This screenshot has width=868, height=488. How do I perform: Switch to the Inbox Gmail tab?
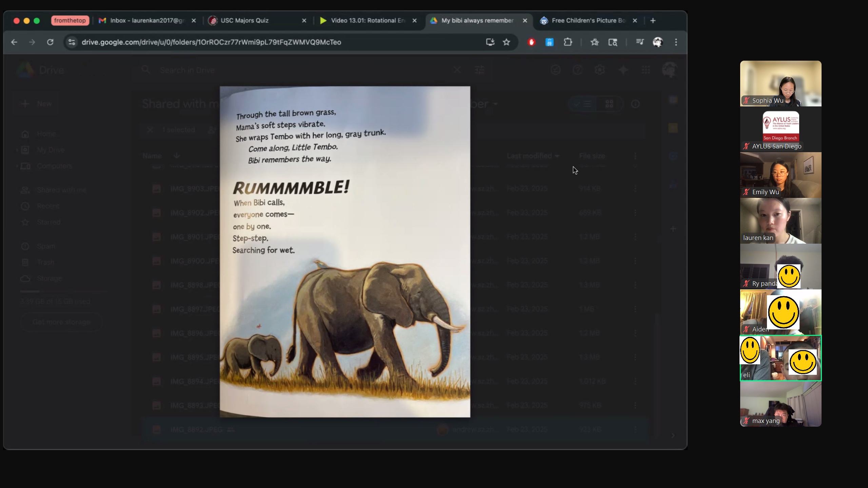tap(146, 20)
